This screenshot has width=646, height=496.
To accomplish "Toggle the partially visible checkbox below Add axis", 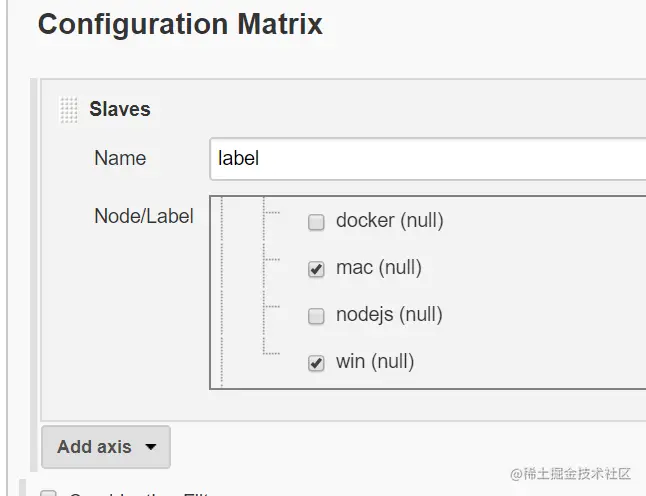I will point(48,492).
